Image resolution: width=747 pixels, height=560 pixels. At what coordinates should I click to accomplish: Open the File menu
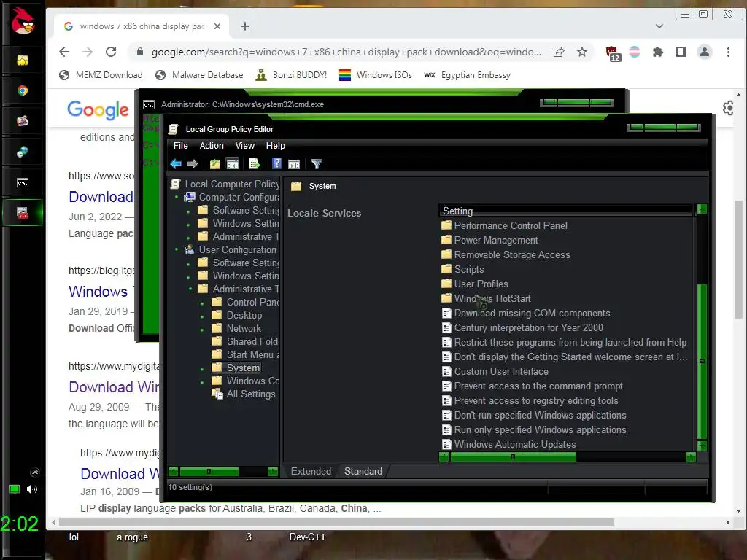coord(181,146)
